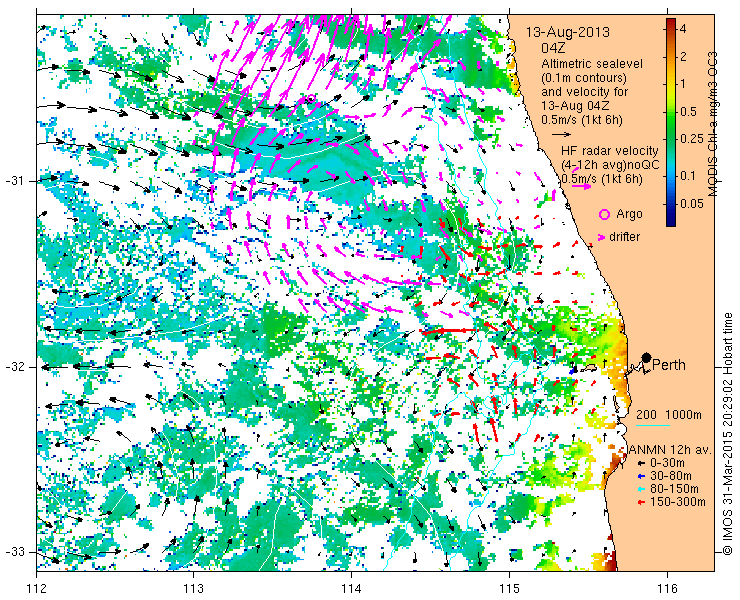This screenshot has width=740, height=600.
Task: Click the '13-Aug-2013' date text
Action: [x=568, y=33]
